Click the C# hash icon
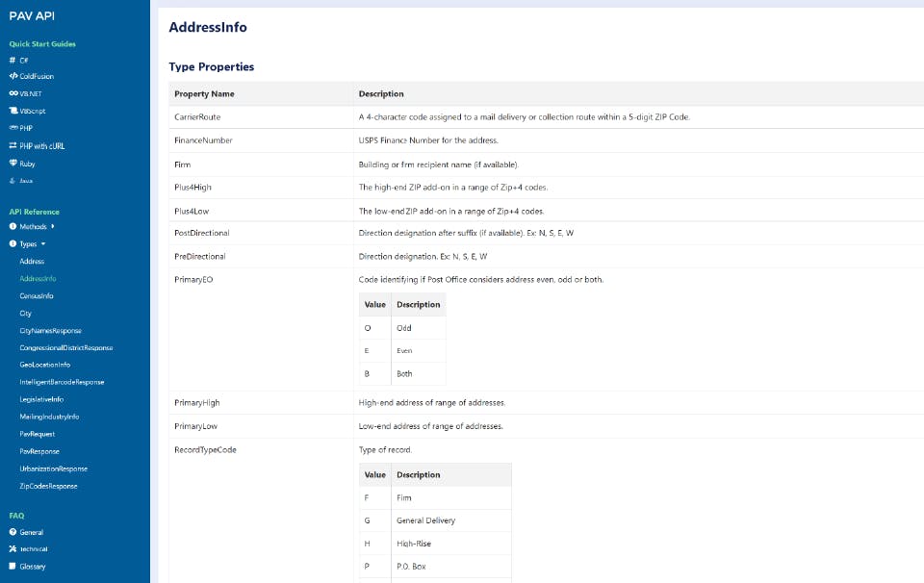This screenshot has height=583, width=924. coord(13,60)
